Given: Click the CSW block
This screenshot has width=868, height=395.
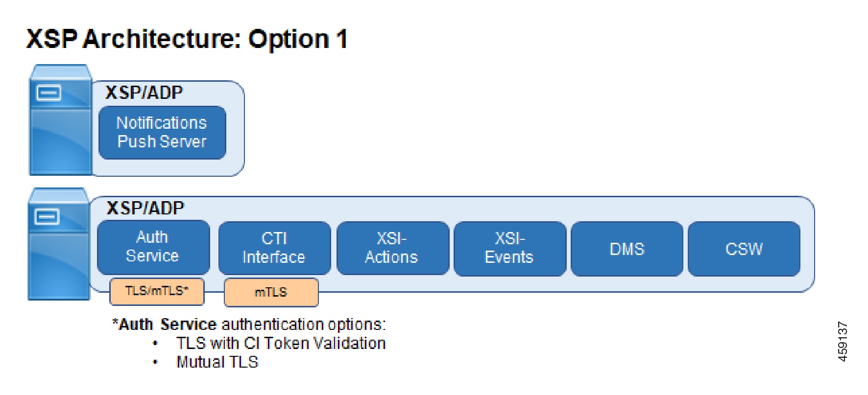Looking at the screenshot, I should (744, 249).
